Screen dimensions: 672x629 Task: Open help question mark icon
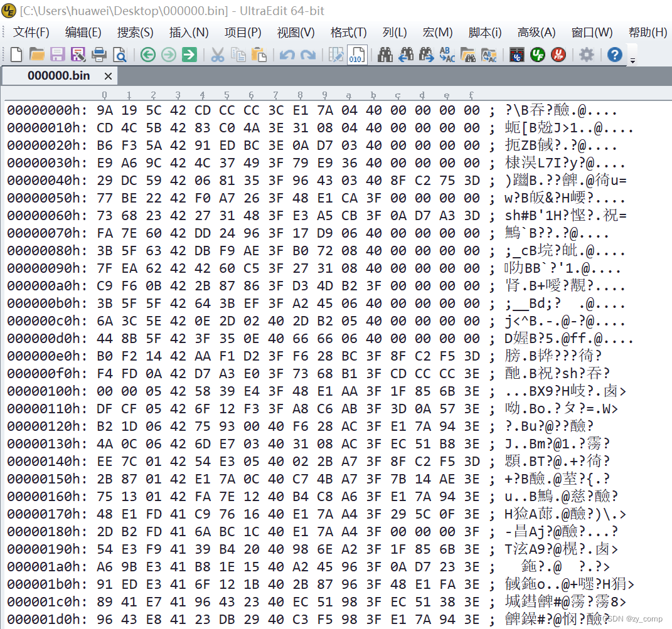[614, 55]
